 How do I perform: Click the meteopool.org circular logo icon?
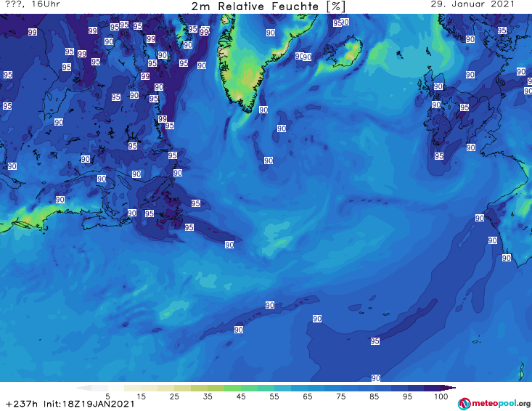(x=464, y=404)
